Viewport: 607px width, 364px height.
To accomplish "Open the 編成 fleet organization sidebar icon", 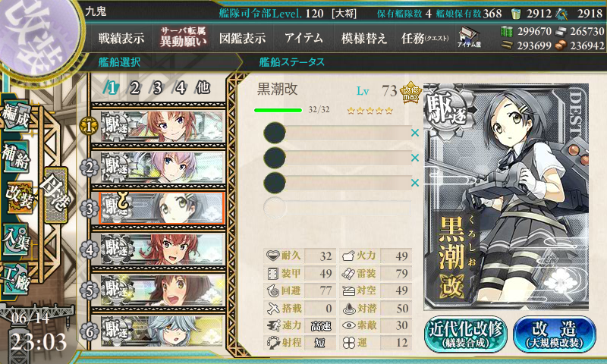I will pyautogui.click(x=16, y=115).
